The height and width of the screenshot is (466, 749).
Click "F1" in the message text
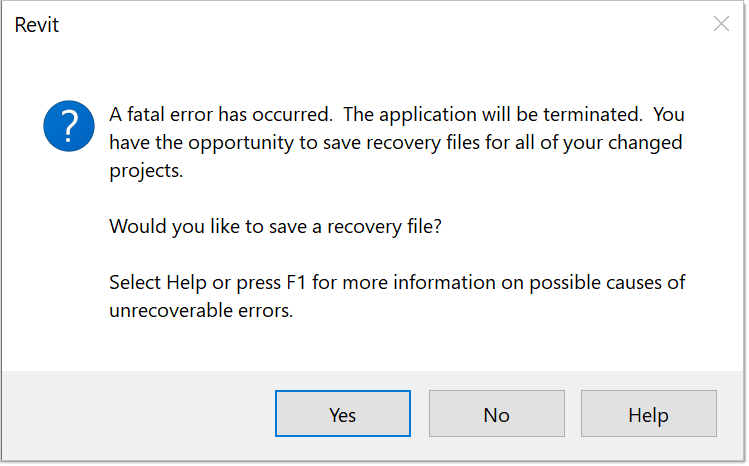coord(297,282)
